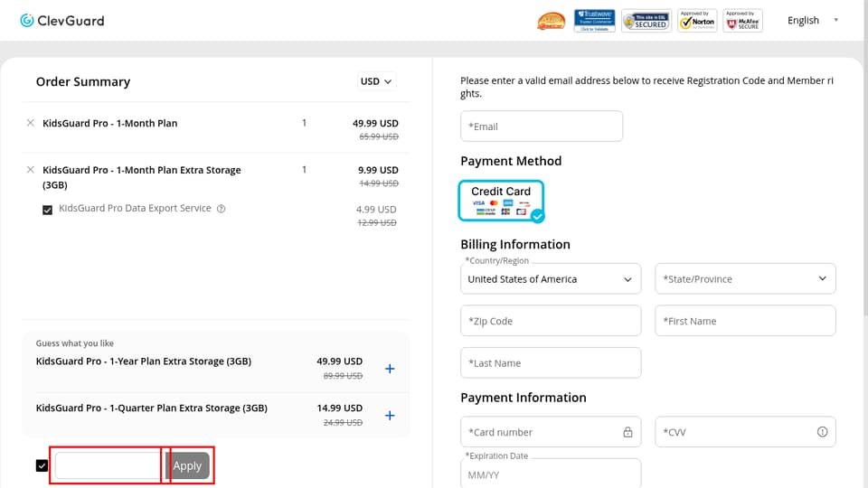The height and width of the screenshot is (488, 868).
Task: Open the USD currency dropdown
Action: coord(376,81)
